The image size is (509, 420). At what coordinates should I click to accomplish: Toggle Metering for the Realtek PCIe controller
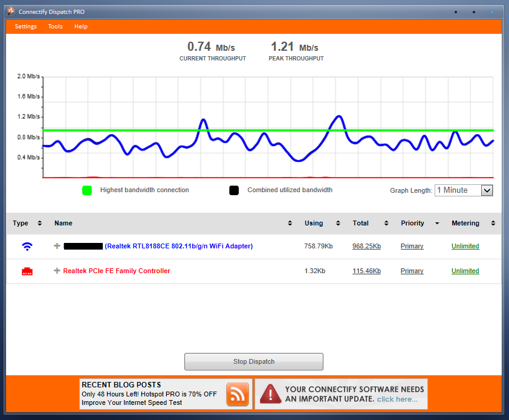(465, 271)
